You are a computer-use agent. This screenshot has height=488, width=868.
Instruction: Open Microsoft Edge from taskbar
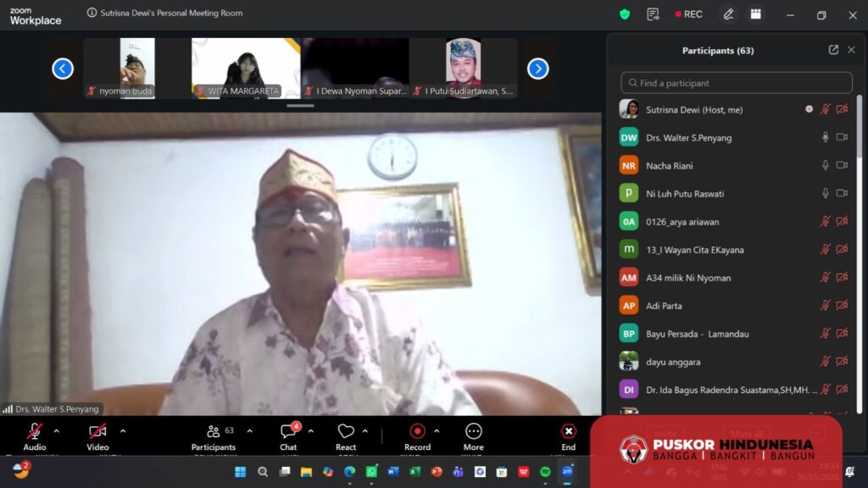pyautogui.click(x=349, y=471)
